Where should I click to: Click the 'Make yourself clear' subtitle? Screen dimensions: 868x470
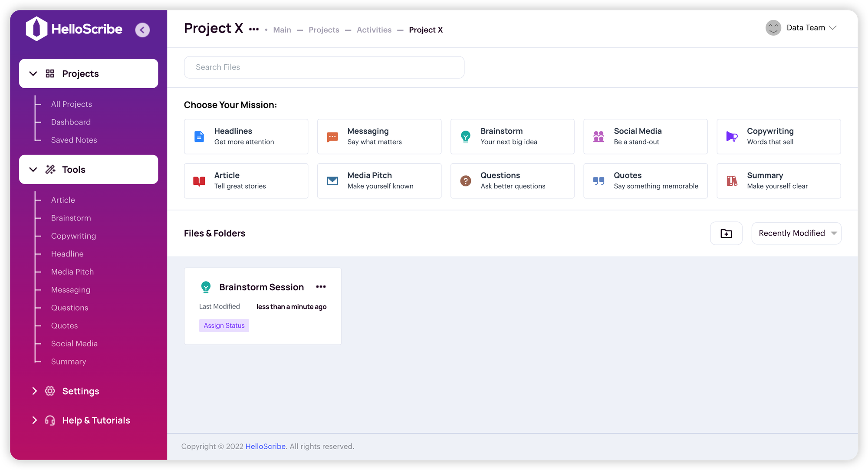(777, 186)
